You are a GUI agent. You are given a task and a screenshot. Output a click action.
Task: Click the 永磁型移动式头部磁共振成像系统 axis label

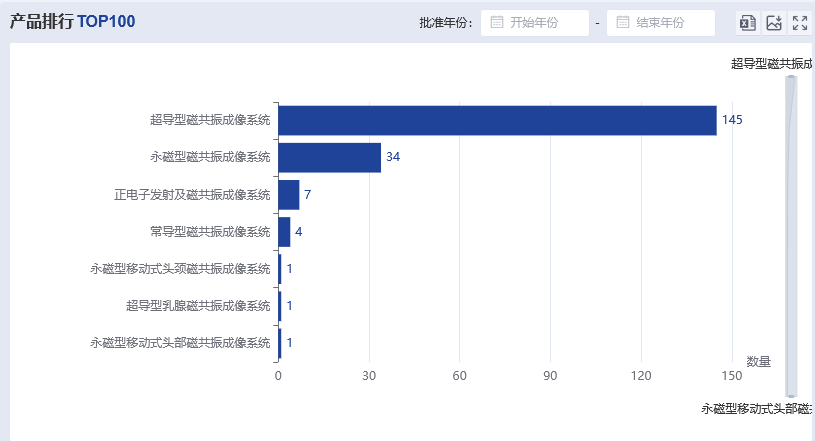[x=180, y=343]
